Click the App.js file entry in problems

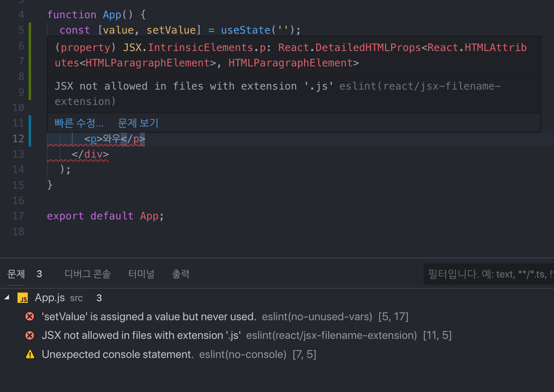click(x=50, y=298)
